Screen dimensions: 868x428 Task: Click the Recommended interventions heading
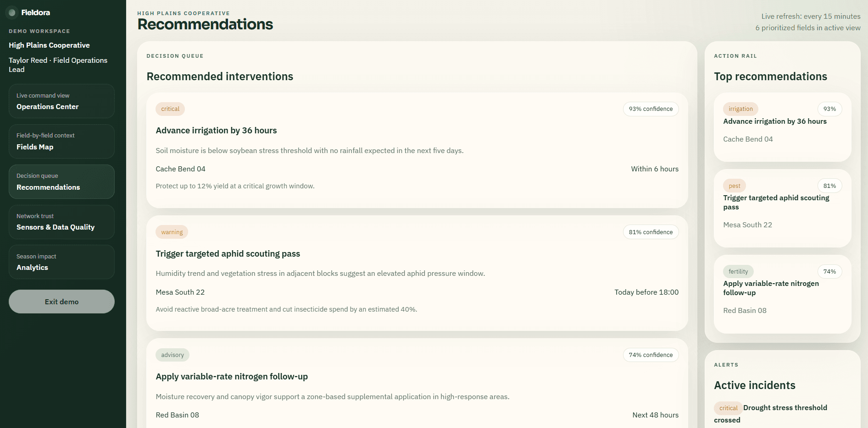tap(220, 77)
